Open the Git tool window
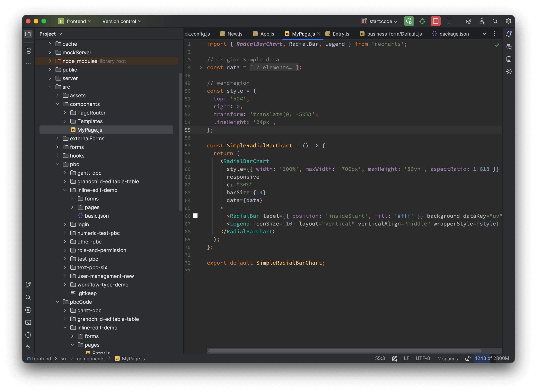This screenshot has height=392, width=537. [28, 348]
